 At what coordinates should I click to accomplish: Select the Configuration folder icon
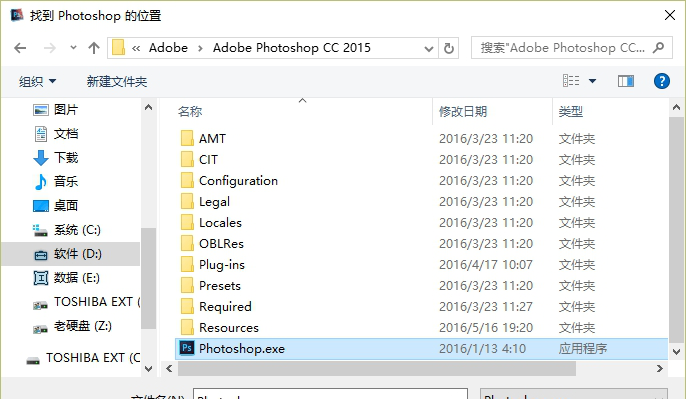point(187,180)
